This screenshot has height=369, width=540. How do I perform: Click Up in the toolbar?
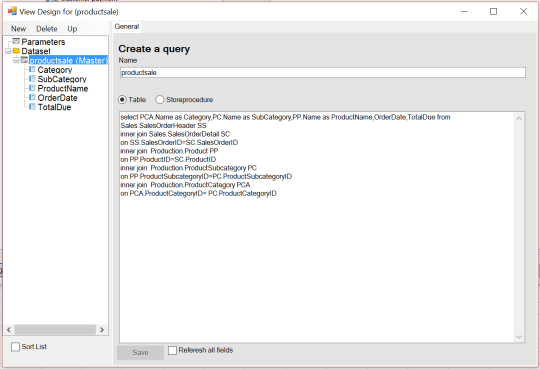click(x=72, y=29)
